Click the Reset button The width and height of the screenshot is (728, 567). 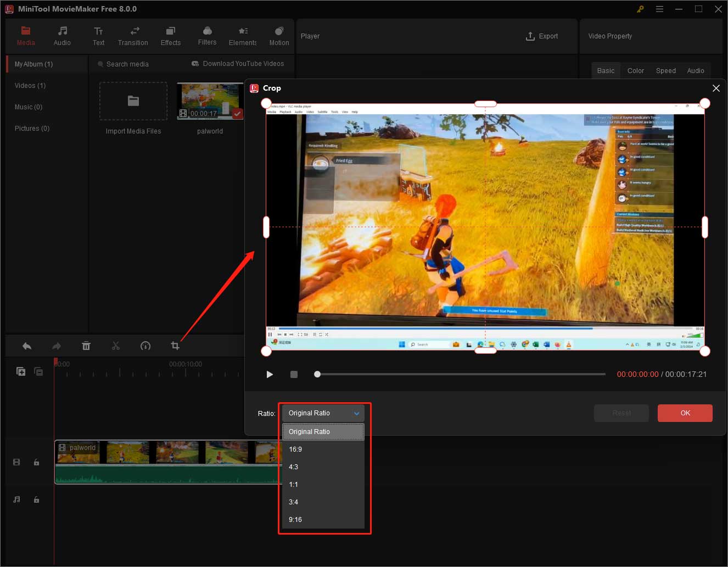coord(621,413)
